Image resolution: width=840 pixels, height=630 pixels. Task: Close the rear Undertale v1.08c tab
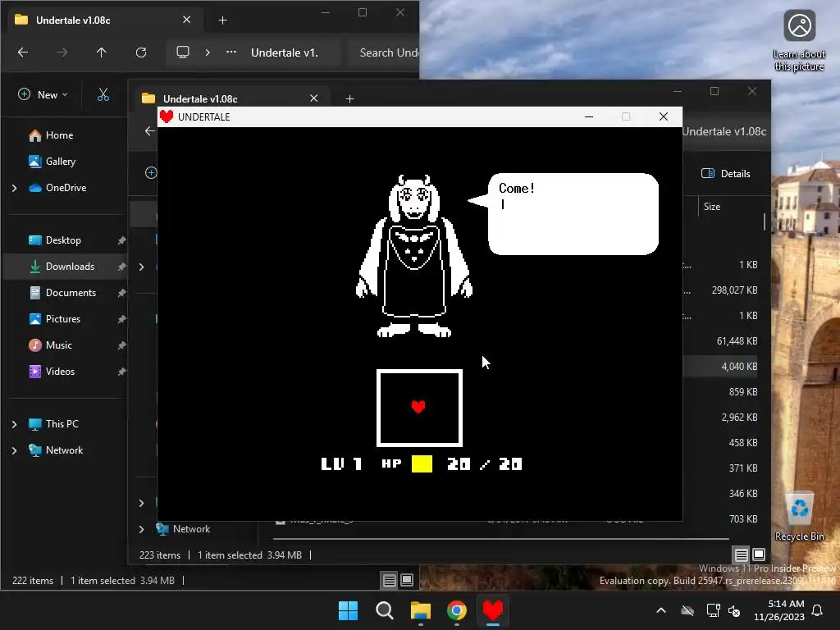click(x=186, y=20)
